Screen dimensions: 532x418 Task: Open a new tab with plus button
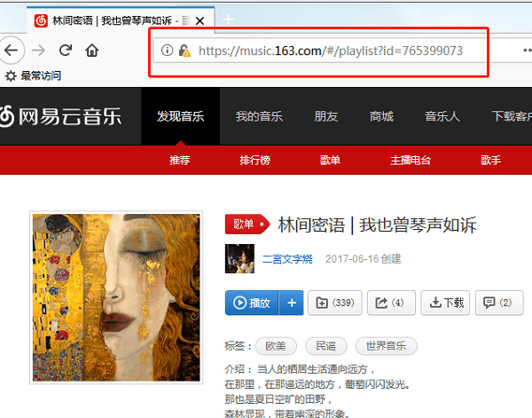(x=229, y=20)
